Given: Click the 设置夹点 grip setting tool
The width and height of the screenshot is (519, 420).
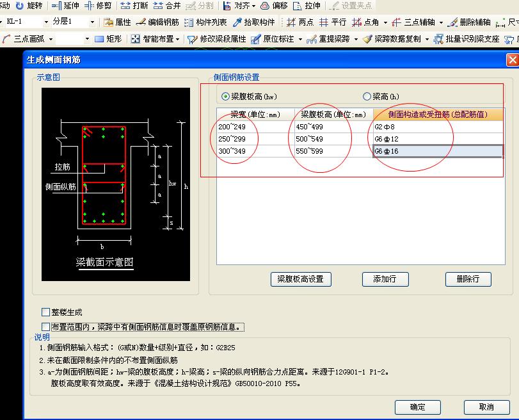Looking at the screenshot, I should 351,6.
